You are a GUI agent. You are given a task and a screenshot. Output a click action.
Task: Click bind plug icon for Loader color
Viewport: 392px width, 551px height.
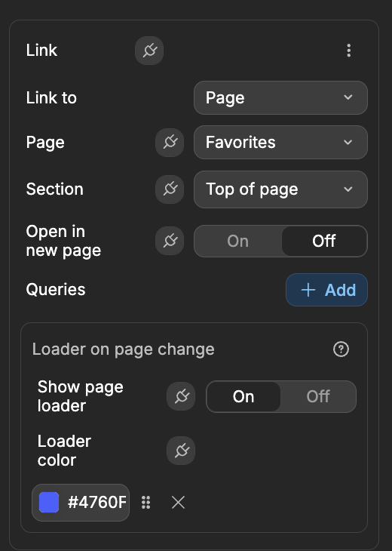181,451
